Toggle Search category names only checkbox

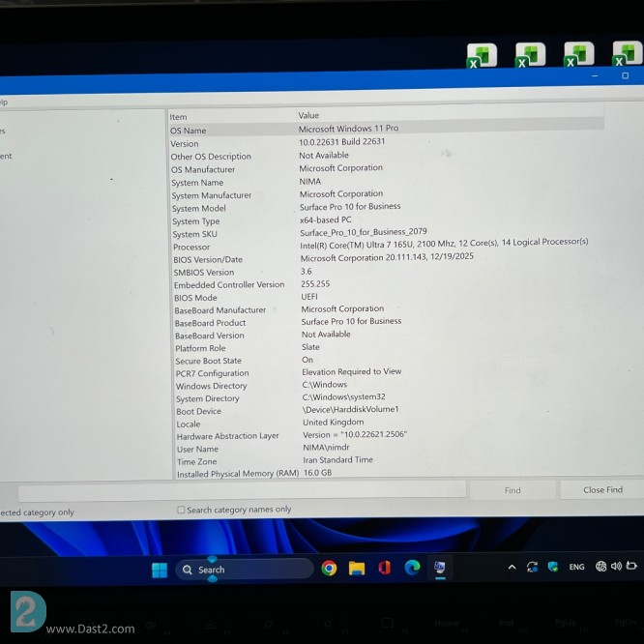pos(181,510)
